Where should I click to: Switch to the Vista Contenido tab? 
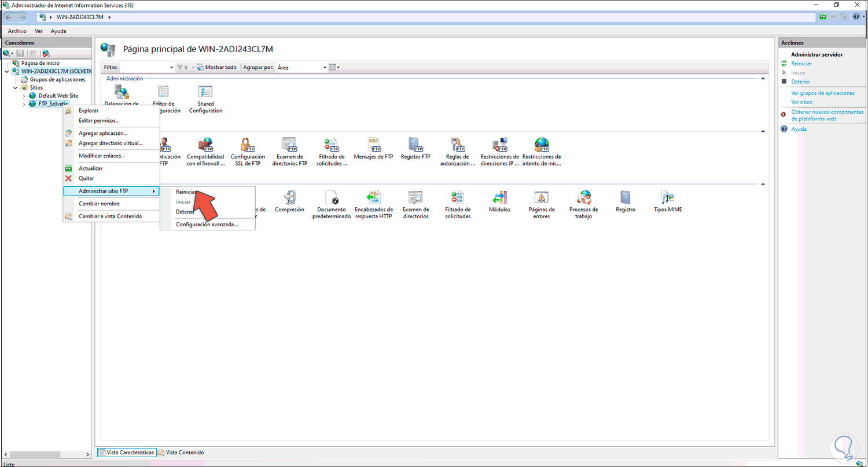tap(181, 453)
